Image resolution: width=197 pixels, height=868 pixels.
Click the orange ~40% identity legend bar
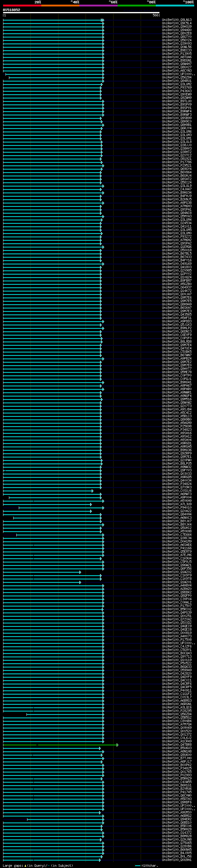pyautogui.click(x=60, y=6)
